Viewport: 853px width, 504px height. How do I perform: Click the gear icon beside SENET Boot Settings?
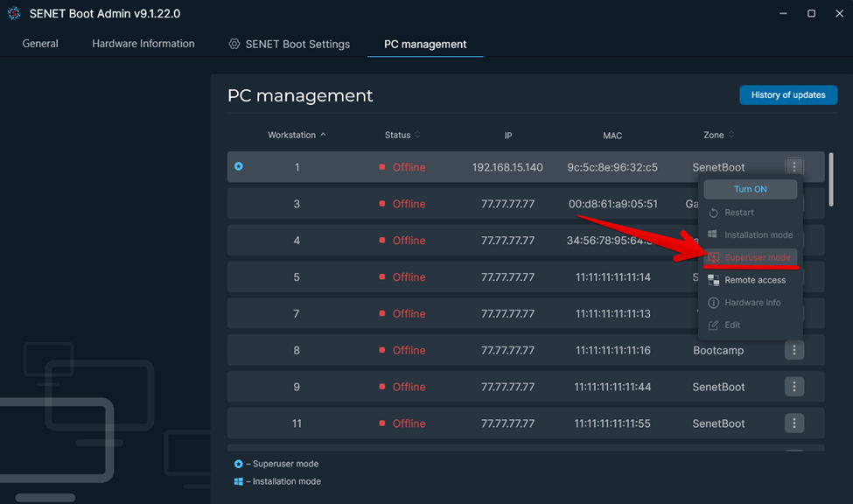coord(233,43)
